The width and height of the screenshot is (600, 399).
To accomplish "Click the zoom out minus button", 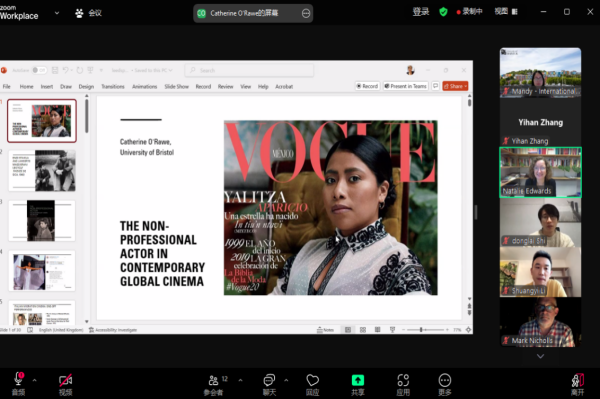I will 403,330.
